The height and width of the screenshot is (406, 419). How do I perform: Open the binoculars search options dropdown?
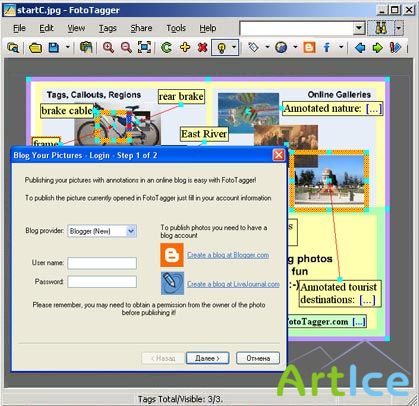399,28
